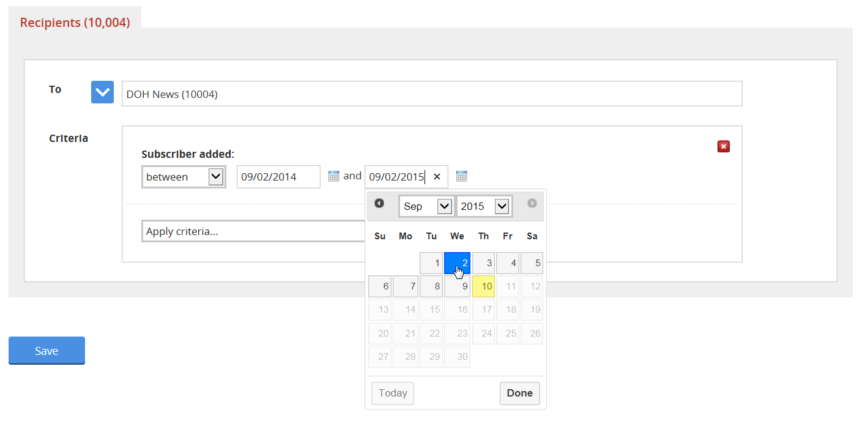
Task: Click the DOH News recipient field
Action: point(431,93)
